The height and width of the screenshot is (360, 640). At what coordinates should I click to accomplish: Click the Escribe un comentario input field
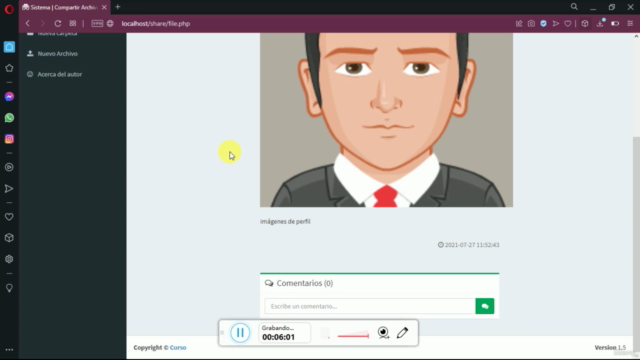tap(370, 306)
